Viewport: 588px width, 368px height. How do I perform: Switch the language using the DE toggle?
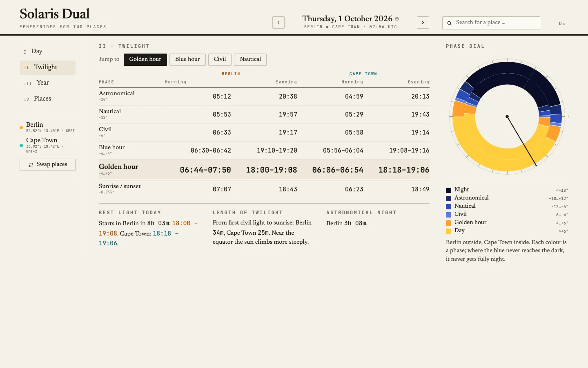(562, 23)
